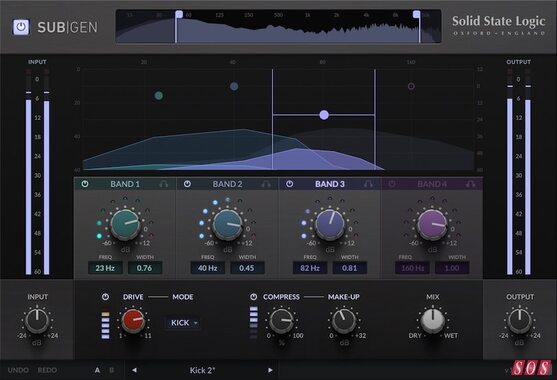
Task: Click Band 1 width field 0.76
Action: [145, 268]
